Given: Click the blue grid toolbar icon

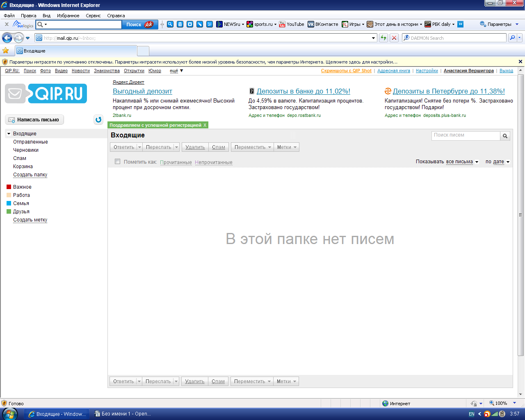Looking at the screenshot, I should pyautogui.click(x=210, y=24).
